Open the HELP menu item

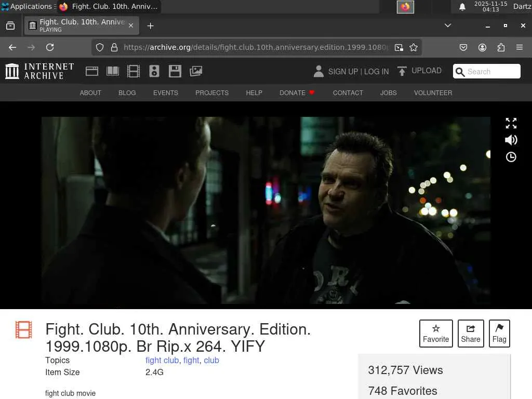click(254, 92)
